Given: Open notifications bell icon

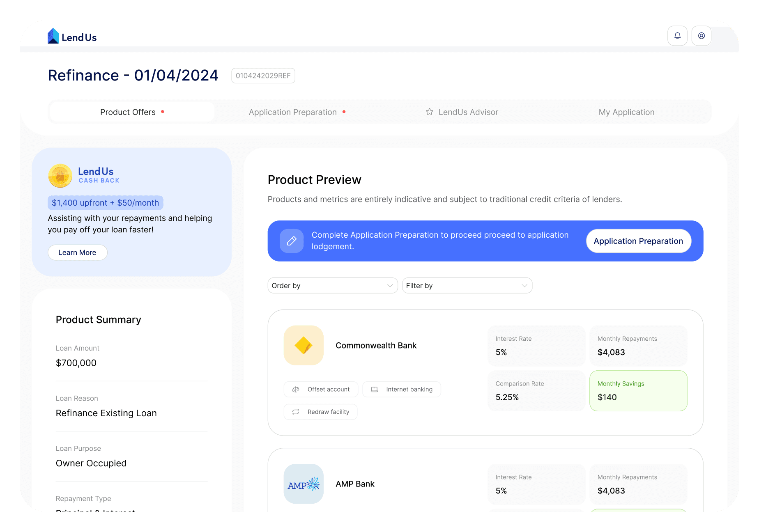Looking at the screenshot, I should pyautogui.click(x=677, y=36).
